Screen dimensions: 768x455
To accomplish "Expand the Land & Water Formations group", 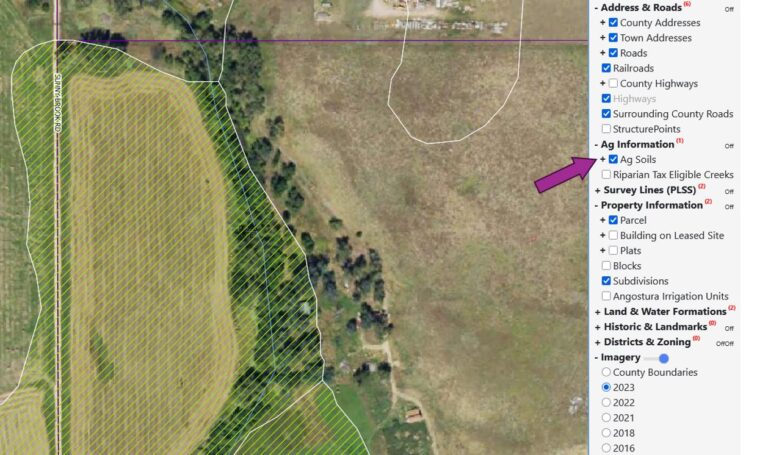I will point(597,312).
